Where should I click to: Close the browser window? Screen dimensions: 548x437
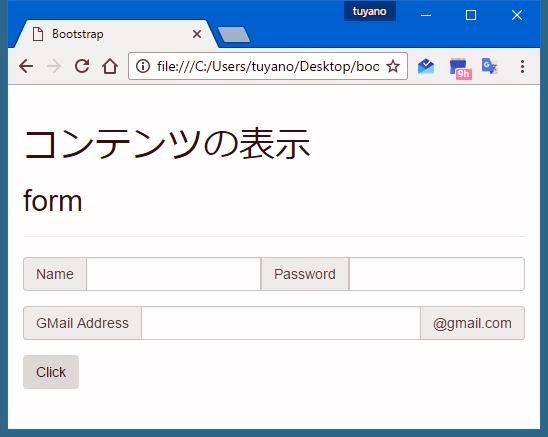click(517, 15)
